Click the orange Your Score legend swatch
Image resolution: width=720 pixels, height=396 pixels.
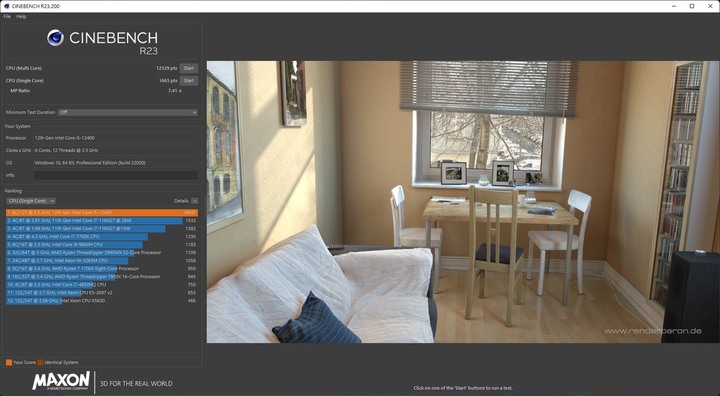point(9,362)
